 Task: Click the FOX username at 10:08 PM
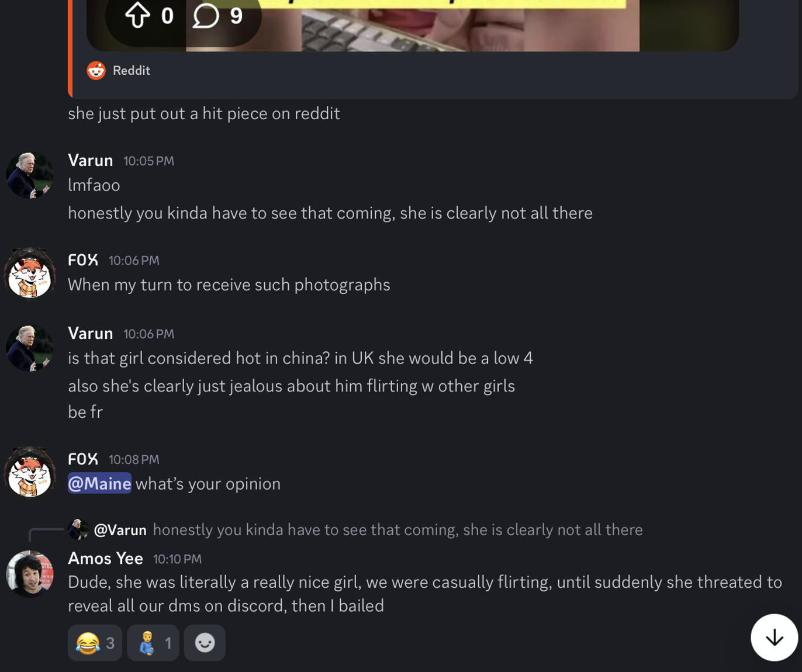[x=83, y=459]
